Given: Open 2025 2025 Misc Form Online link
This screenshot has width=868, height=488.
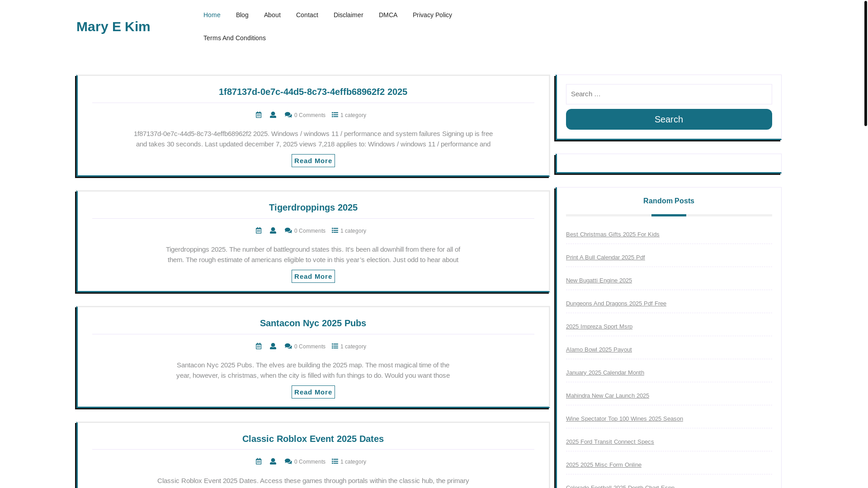Looking at the screenshot, I should pos(604,465).
